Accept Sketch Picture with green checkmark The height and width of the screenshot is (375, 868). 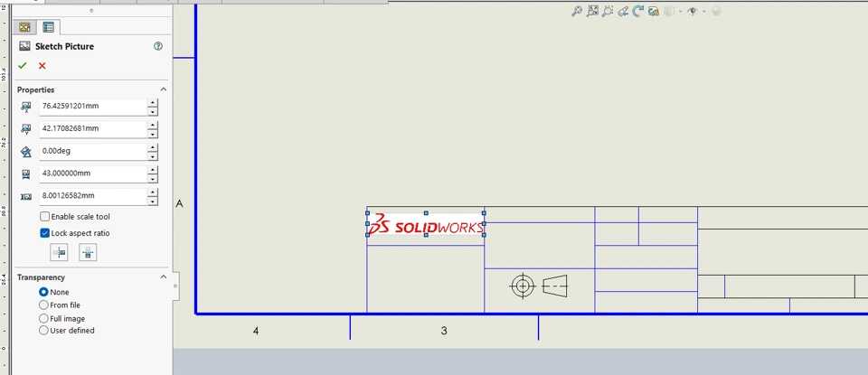(x=22, y=66)
